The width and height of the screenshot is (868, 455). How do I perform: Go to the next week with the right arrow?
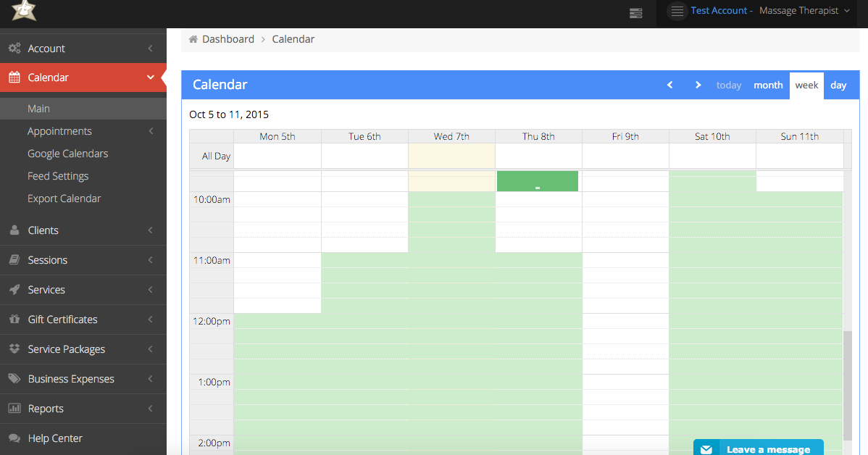pos(698,85)
